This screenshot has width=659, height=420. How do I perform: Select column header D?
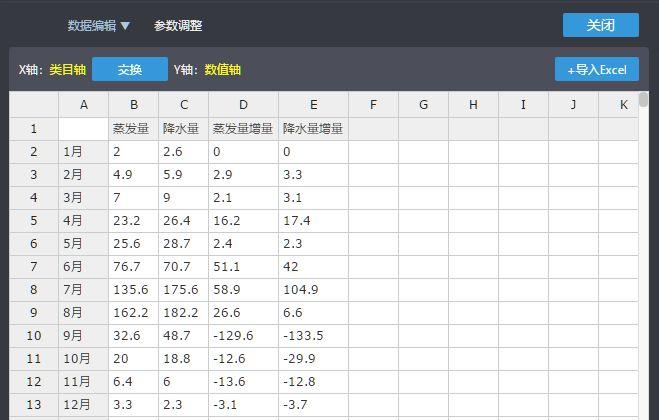(243, 105)
